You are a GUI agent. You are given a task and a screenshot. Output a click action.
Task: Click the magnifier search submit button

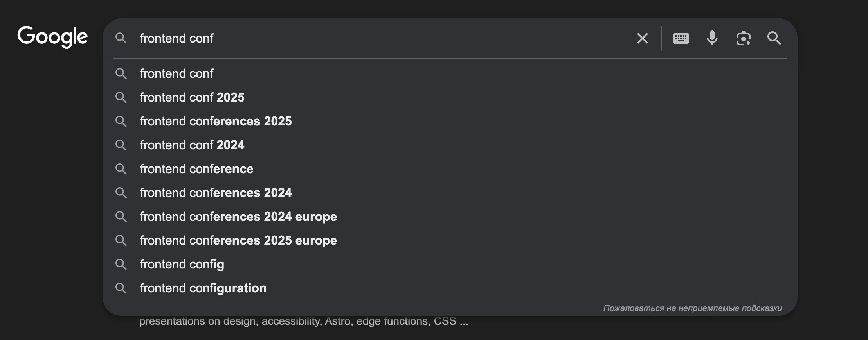774,38
